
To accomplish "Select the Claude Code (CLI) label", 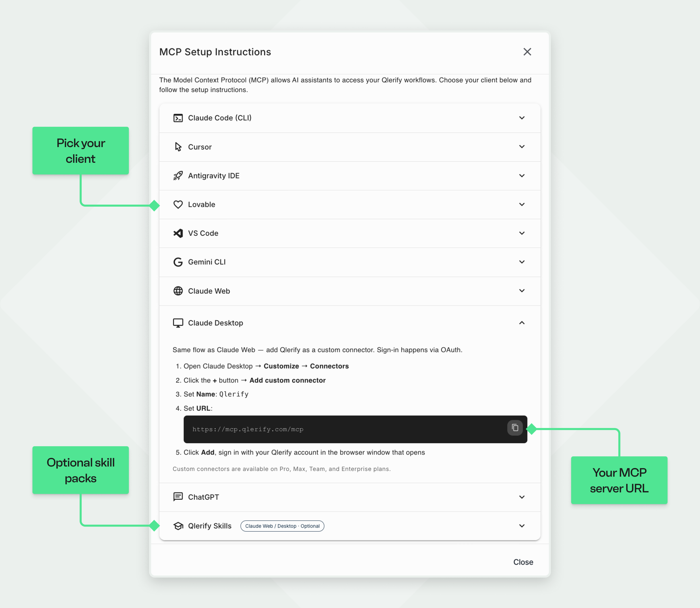I will pyautogui.click(x=220, y=118).
